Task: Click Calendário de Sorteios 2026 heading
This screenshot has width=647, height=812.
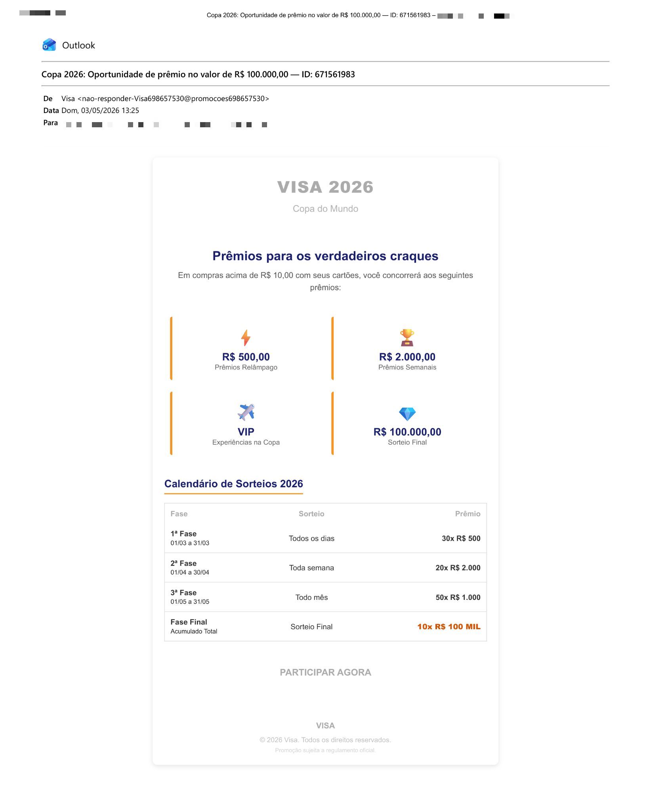Action: (234, 484)
